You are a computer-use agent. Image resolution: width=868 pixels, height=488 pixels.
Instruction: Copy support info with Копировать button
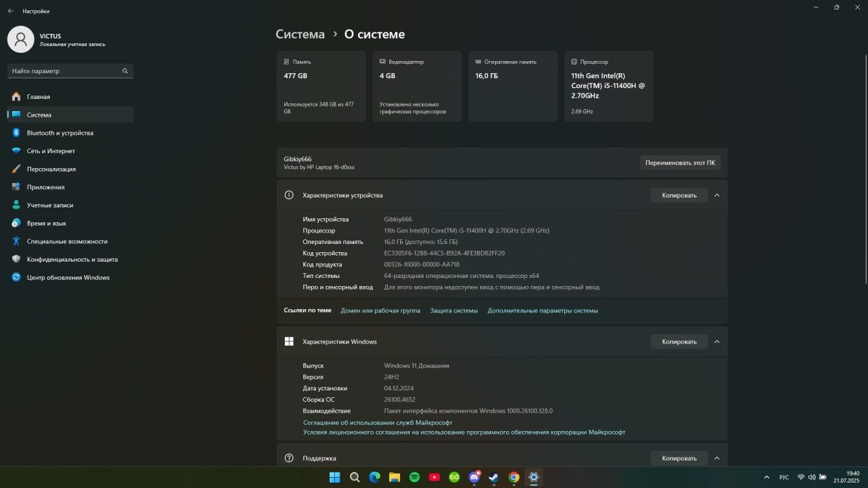click(x=679, y=458)
